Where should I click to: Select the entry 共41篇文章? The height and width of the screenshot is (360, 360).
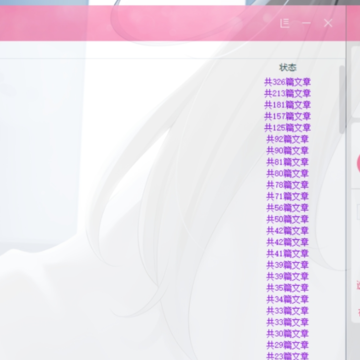pos(288,254)
